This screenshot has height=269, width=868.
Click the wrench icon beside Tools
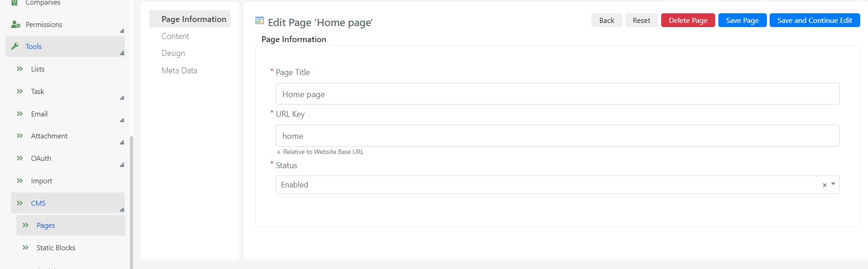[15, 46]
